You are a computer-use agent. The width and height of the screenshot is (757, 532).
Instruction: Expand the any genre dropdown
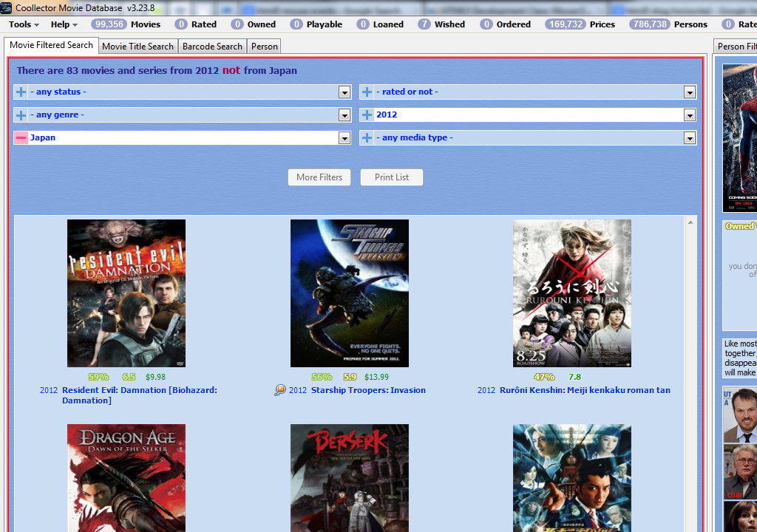[344, 115]
